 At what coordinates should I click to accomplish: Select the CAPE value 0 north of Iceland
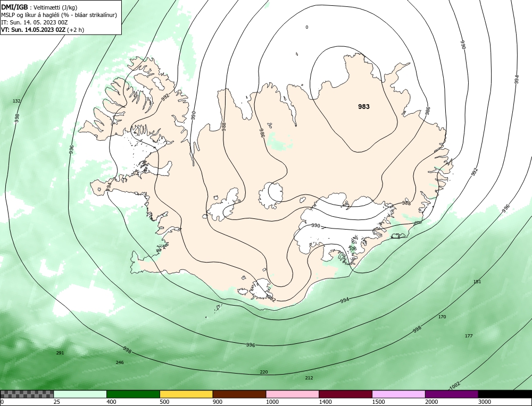pyautogui.click(x=307, y=27)
